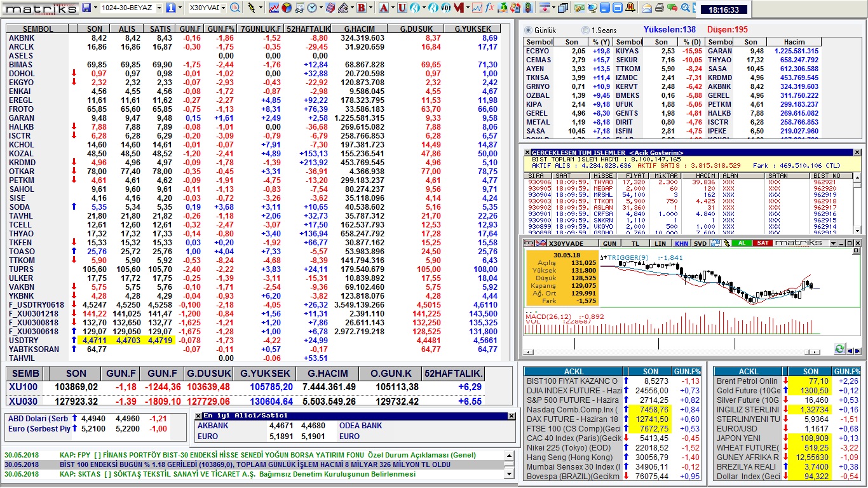The height and width of the screenshot is (488, 868).
Task: Click the red letter A icon
Action: (384, 8)
